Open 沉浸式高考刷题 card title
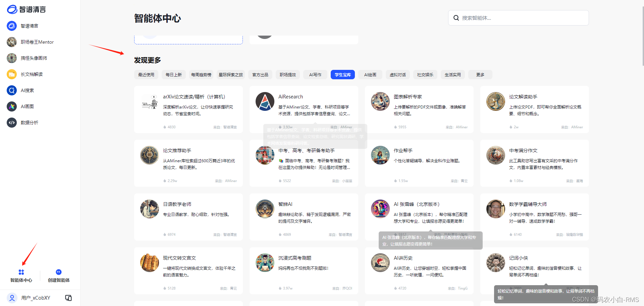The height and width of the screenshot is (306, 644). [x=295, y=258]
